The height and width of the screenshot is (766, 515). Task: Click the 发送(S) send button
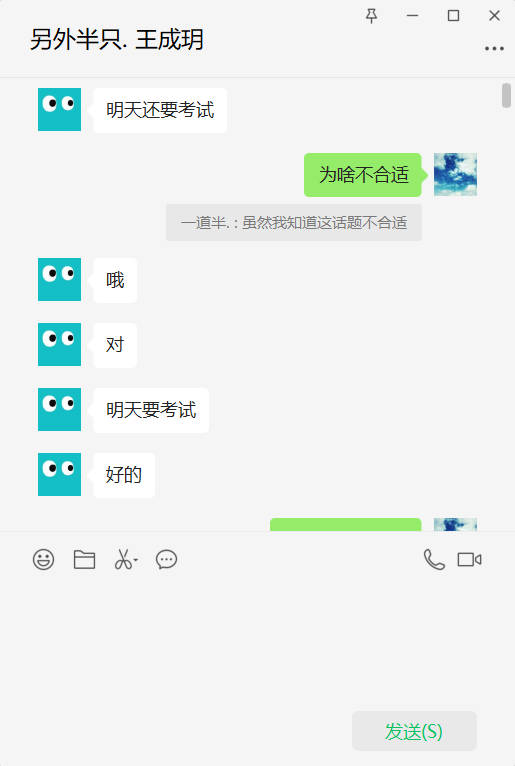(x=414, y=731)
